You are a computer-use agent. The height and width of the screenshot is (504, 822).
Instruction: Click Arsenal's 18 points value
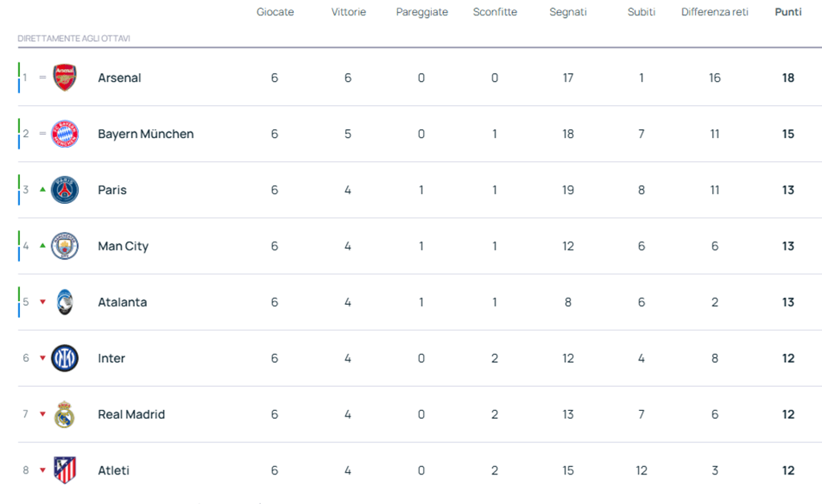point(787,78)
